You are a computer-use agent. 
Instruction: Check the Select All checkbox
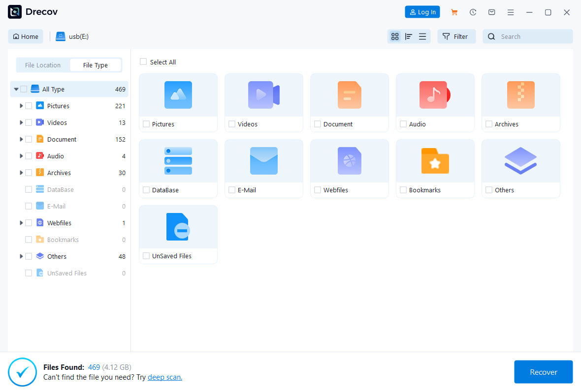point(143,61)
